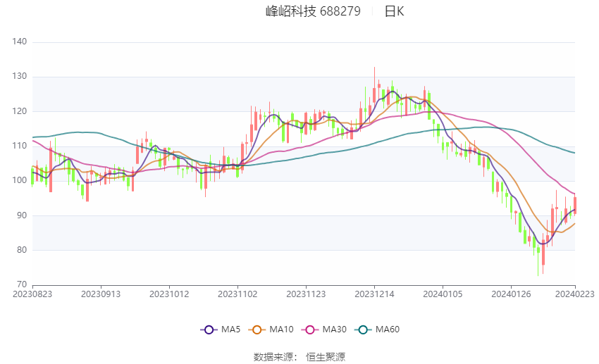The width and height of the screenshot is (599, 364).
Task: Toggle the MA5 legend marker
Action: [x=209, y=330]
